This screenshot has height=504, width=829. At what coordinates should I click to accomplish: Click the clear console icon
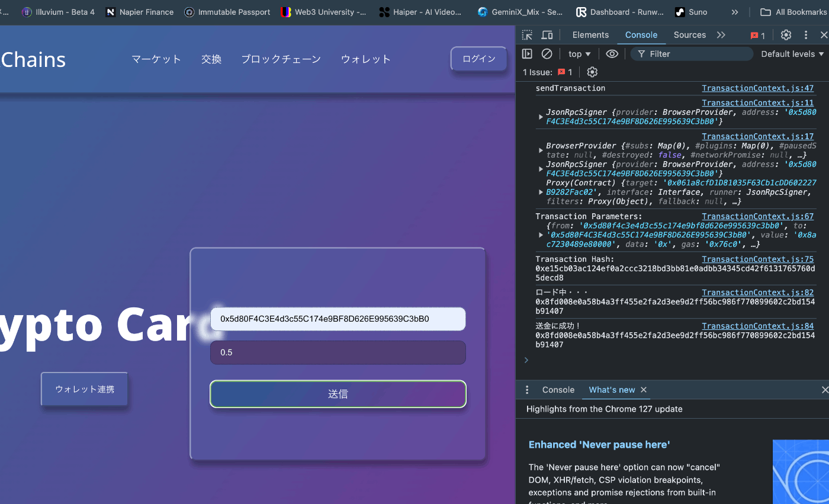tap(547, 53)
